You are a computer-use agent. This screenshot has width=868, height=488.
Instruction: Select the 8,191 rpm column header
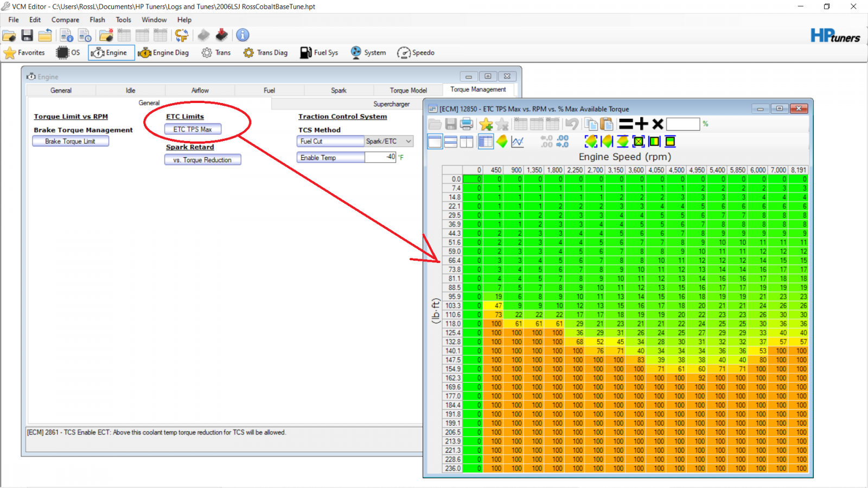click(799, 170)
